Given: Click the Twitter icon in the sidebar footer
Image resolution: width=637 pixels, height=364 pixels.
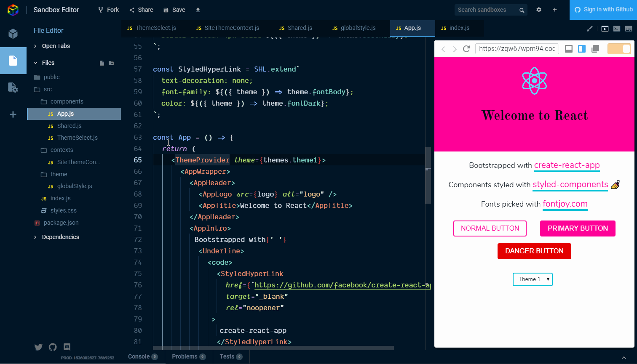Looking at the screenshot, I should [x=38, y=347].
